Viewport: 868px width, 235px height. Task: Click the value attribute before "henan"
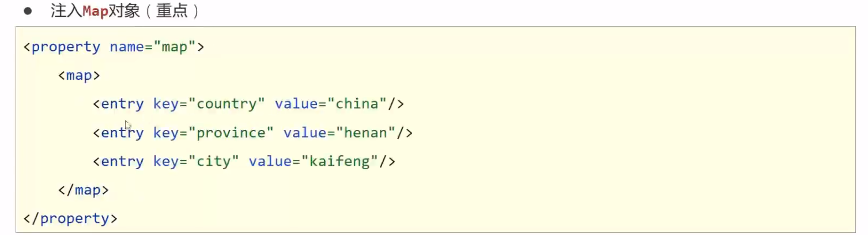[305, 133]
